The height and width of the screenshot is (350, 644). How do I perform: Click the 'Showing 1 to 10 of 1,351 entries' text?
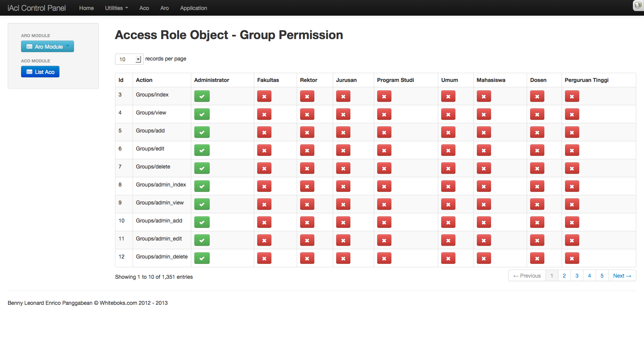[154, 277]
